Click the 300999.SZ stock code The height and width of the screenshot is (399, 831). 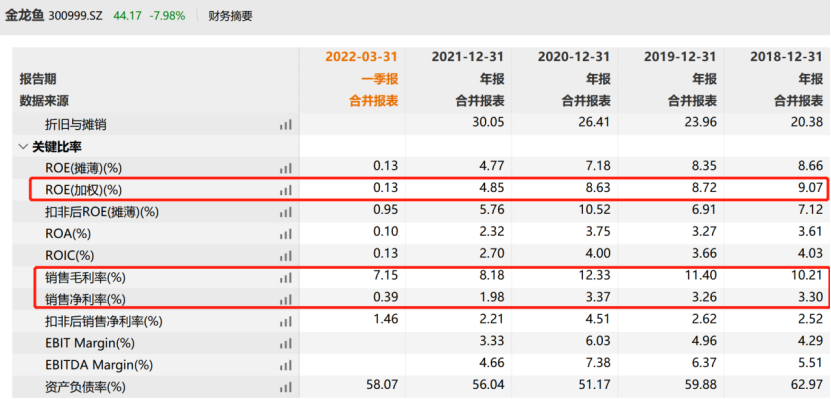[75, 16]
